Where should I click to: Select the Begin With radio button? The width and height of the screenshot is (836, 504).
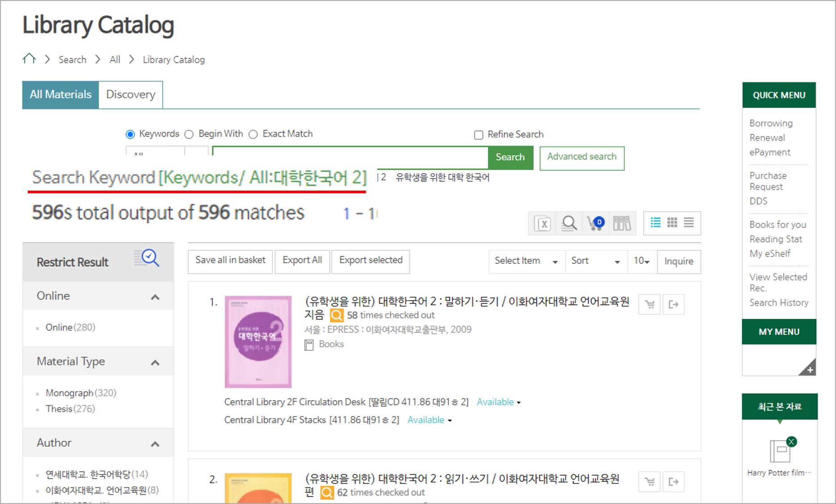(189, 134)
